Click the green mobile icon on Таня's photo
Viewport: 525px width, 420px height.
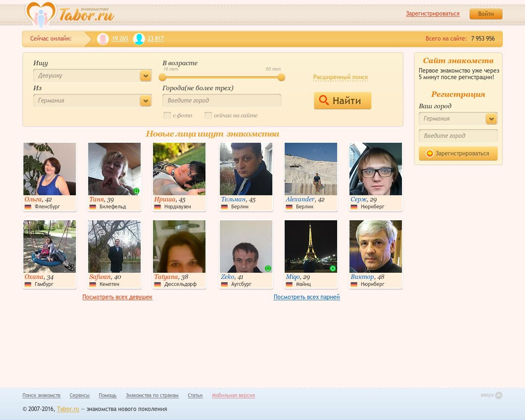pyautogui.click(x=137, y=191)
